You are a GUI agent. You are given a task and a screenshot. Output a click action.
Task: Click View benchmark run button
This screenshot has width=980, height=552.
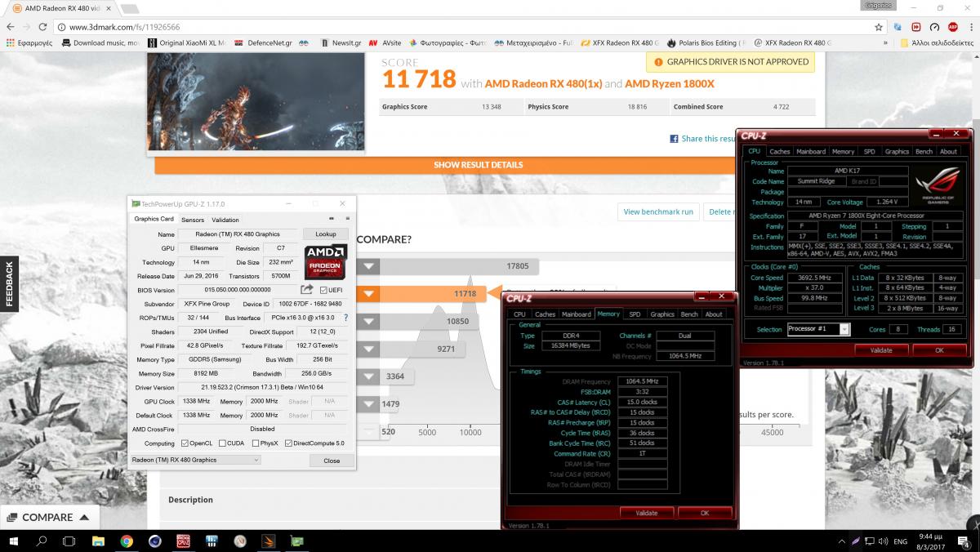pos(658,211)
